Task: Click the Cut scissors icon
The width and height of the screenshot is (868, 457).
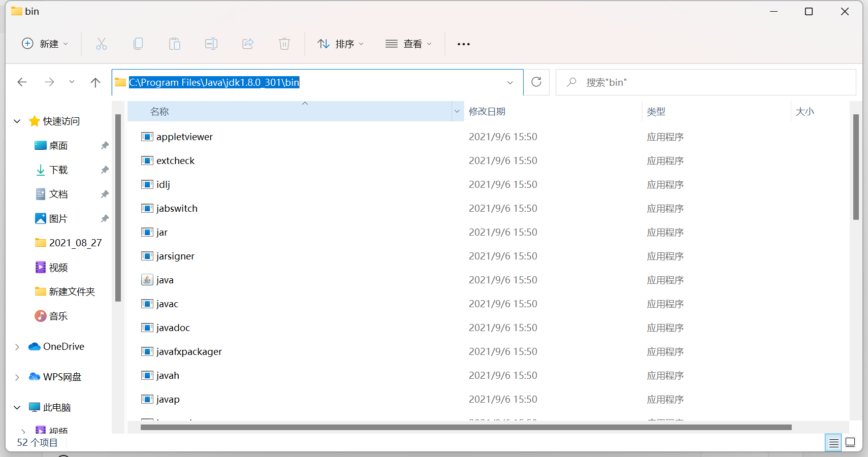Action: (102, 44)
